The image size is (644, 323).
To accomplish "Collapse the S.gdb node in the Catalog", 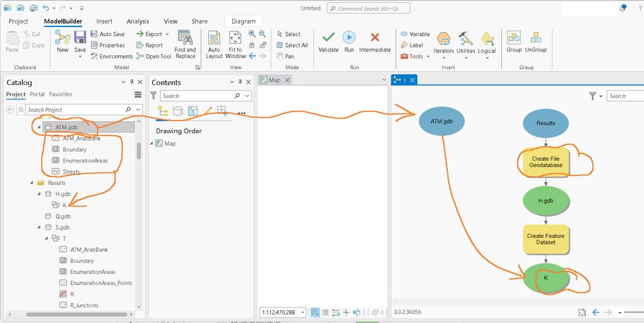I will [39, 227].
